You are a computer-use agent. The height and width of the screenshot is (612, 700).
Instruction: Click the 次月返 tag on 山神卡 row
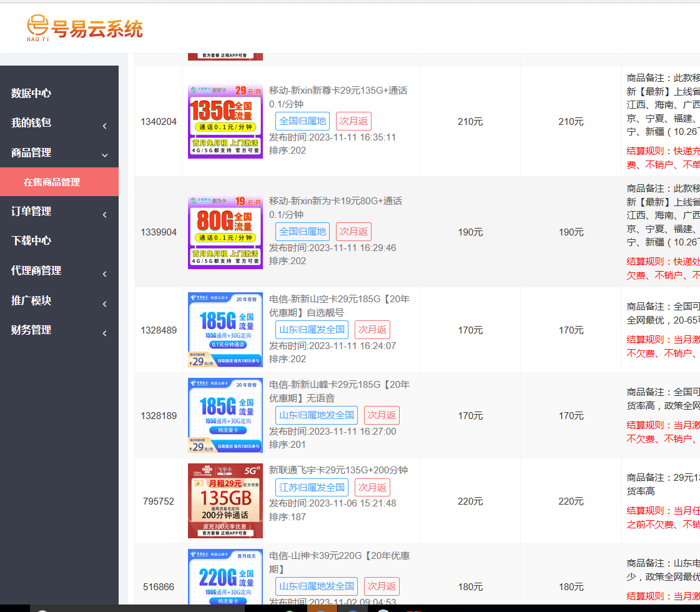point(382,586)
